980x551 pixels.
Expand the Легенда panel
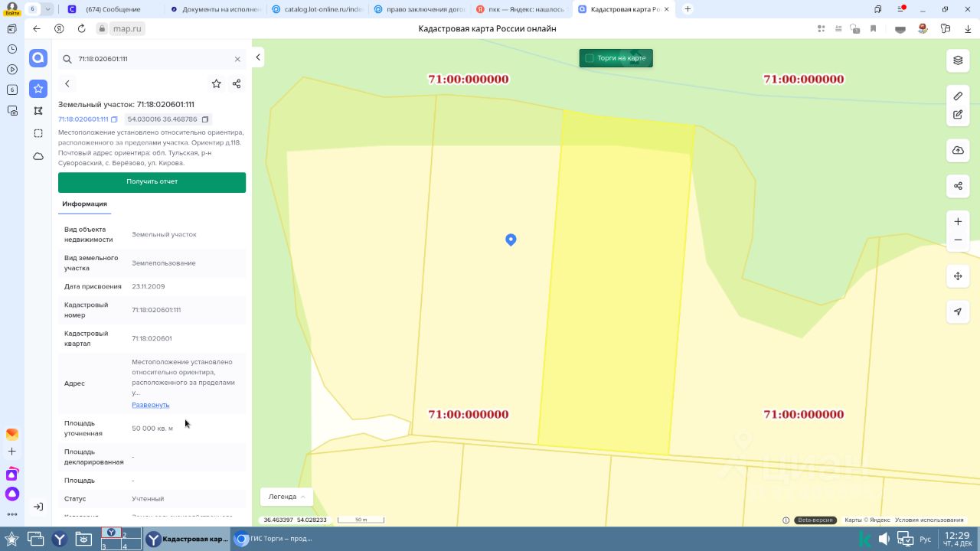click(x=287, y=497)
